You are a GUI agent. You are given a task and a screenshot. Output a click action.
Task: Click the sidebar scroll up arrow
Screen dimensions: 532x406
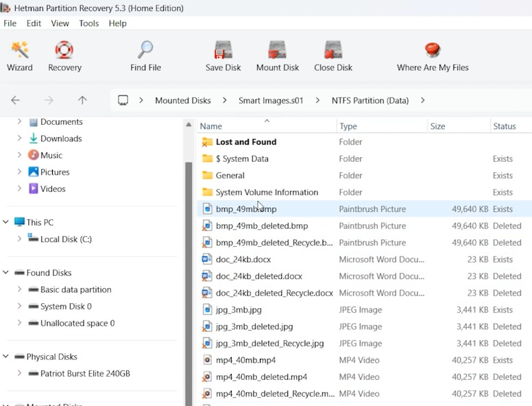tap(189, 125)
